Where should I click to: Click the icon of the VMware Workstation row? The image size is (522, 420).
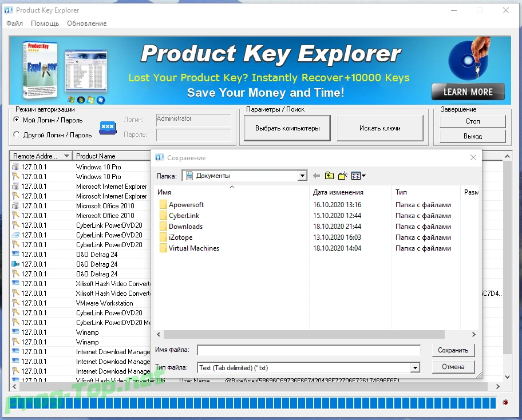coord(15,303)
